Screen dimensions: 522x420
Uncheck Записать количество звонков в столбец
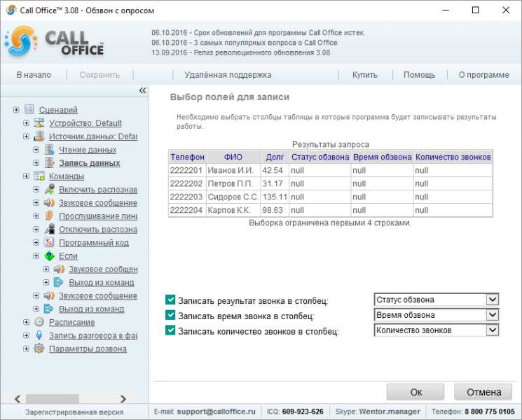click(170, 330)
